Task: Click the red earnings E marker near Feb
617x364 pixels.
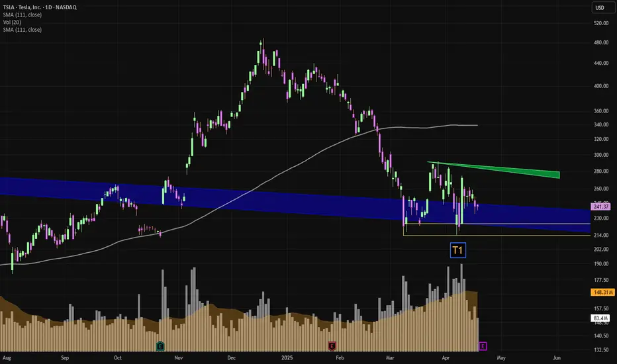Action: [332, 346]
